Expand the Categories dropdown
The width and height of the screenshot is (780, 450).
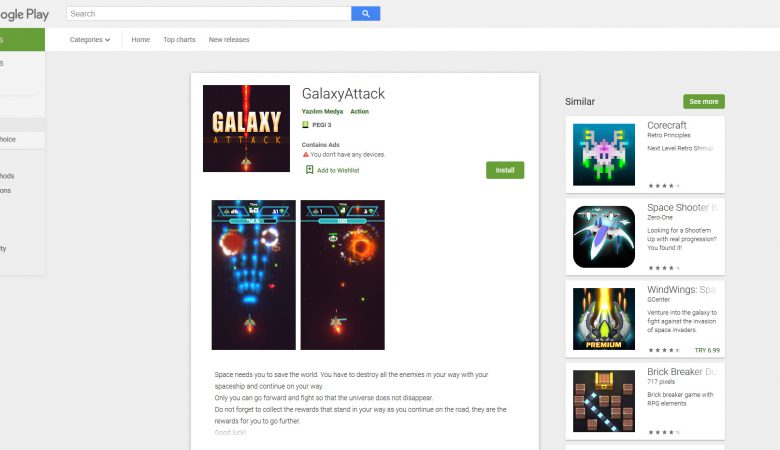(90, 40)
